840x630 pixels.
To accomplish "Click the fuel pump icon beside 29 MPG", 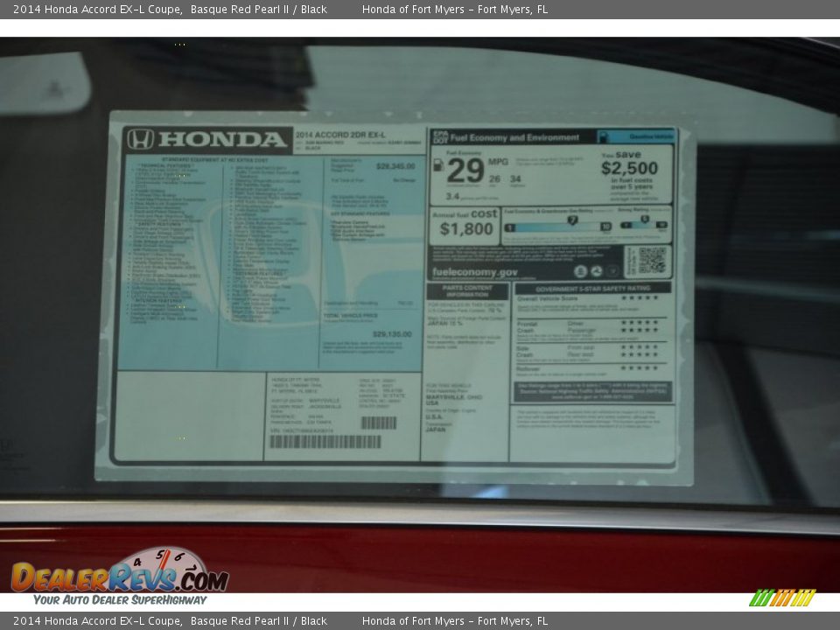I will point(437,165).
